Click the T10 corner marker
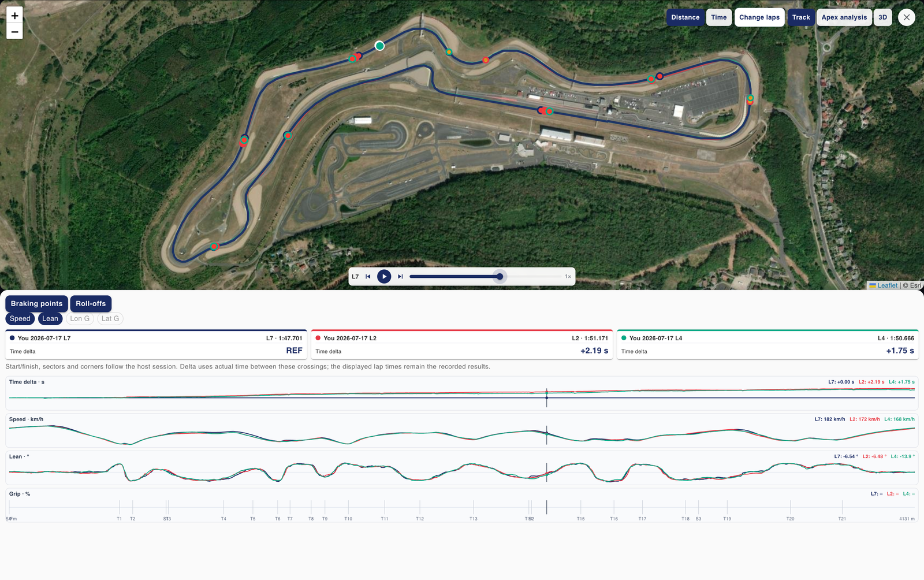This screenshot has height=580, width=924. pyautogui.click(x=348, y=519)
